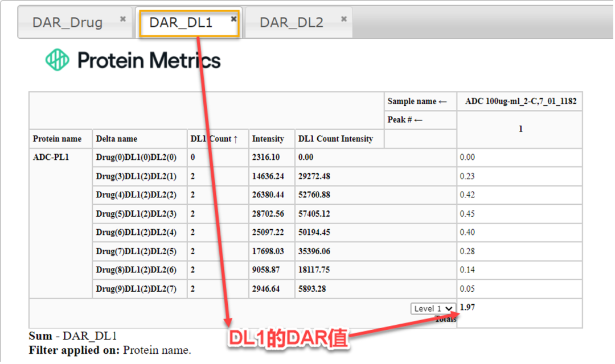Open the Level 1 dropdown

[x=433, y=309]
